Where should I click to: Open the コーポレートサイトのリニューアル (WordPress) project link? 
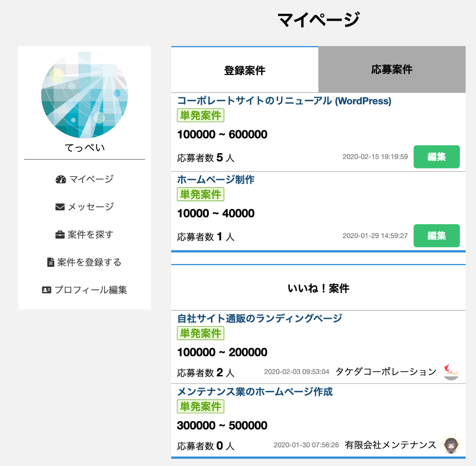[x=284, y=101]
